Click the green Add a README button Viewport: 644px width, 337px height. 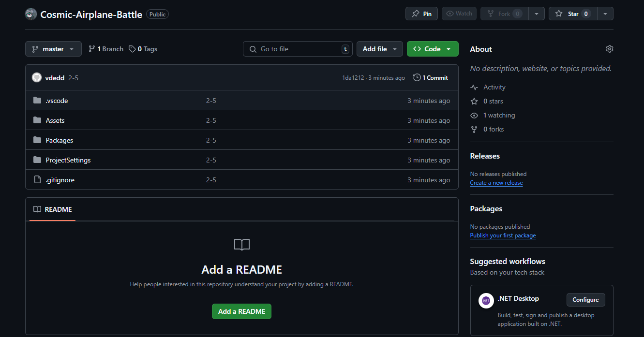coord(241,311)
